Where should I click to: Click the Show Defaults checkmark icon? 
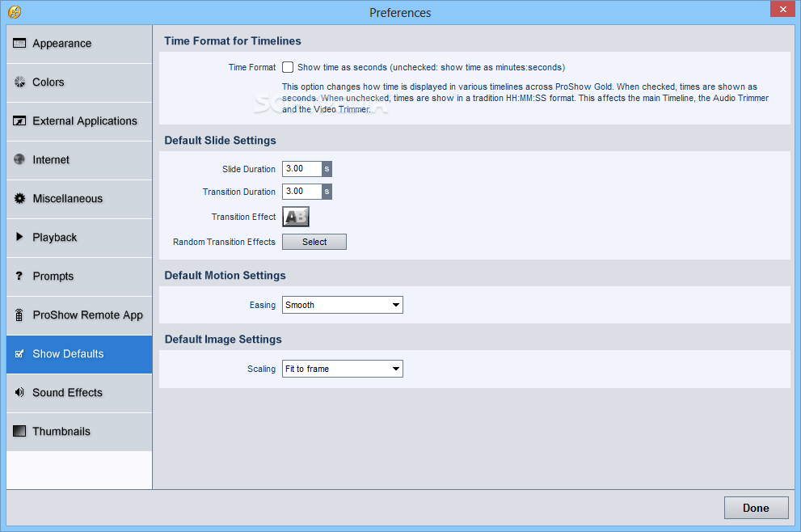pos(19,353)
